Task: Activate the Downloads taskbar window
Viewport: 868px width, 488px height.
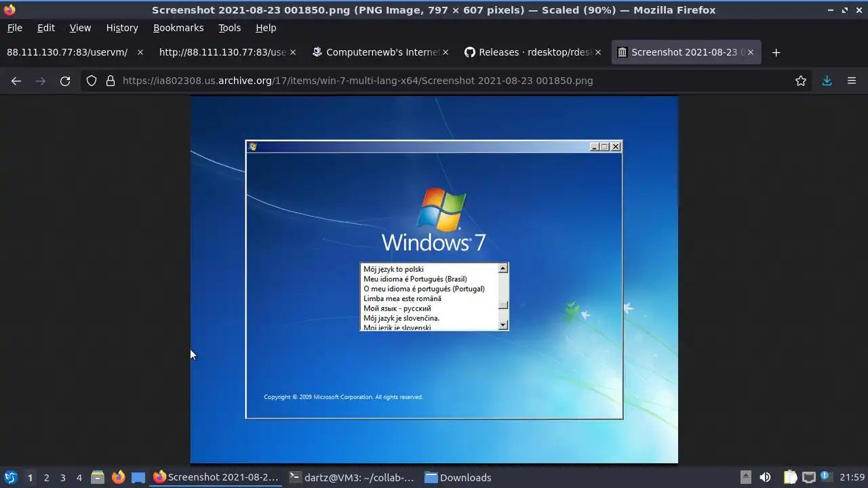Action: pos(458,477)
